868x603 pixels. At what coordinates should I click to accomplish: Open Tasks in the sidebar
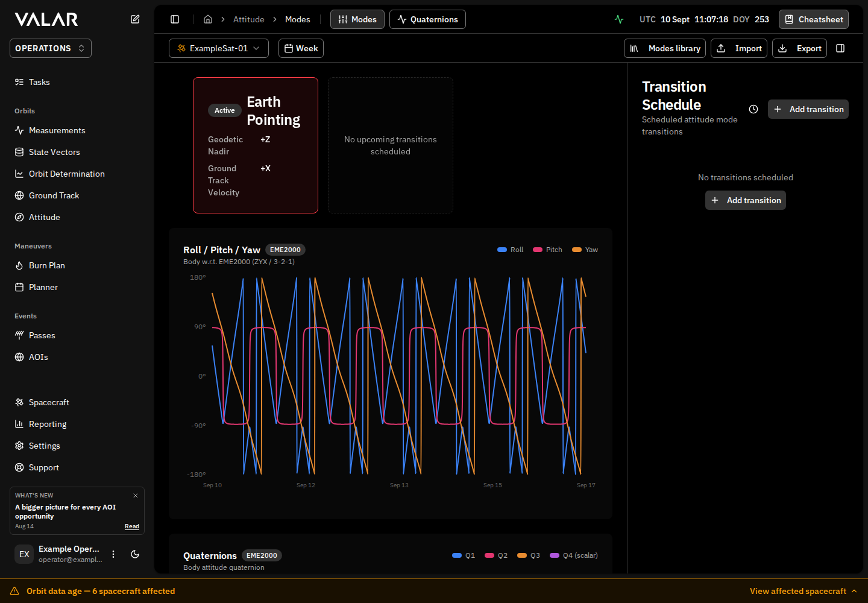click(x=77, y=82)
